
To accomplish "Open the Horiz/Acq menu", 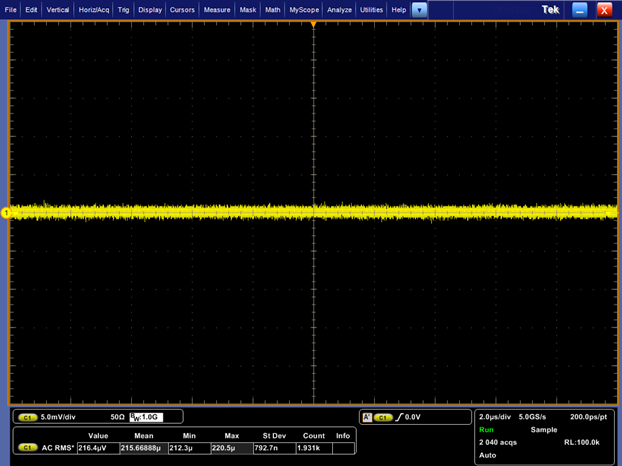I will tap(94, 10).
